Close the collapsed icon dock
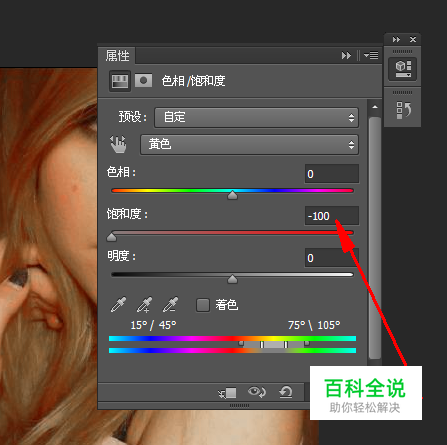The image size is (447, 445). [413, 39]
